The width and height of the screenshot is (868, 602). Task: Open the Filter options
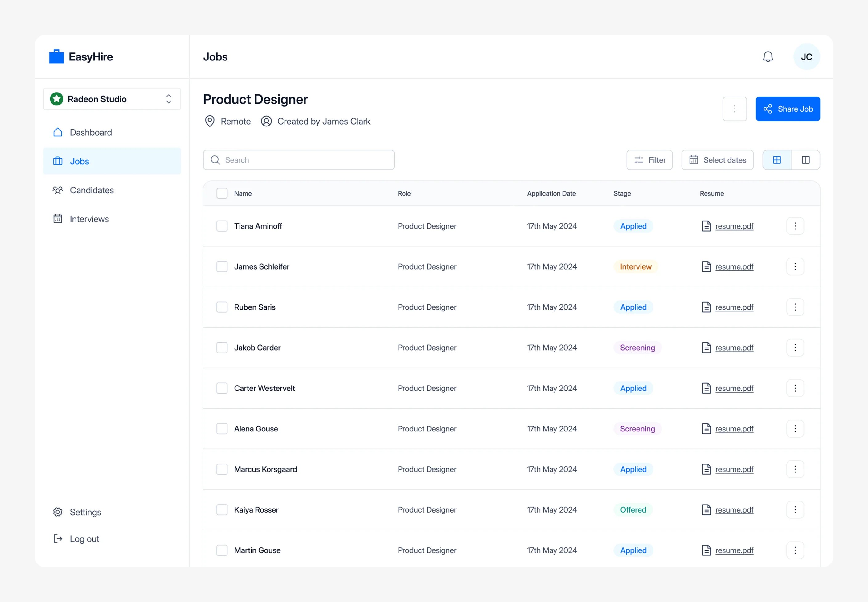[649, 160]
